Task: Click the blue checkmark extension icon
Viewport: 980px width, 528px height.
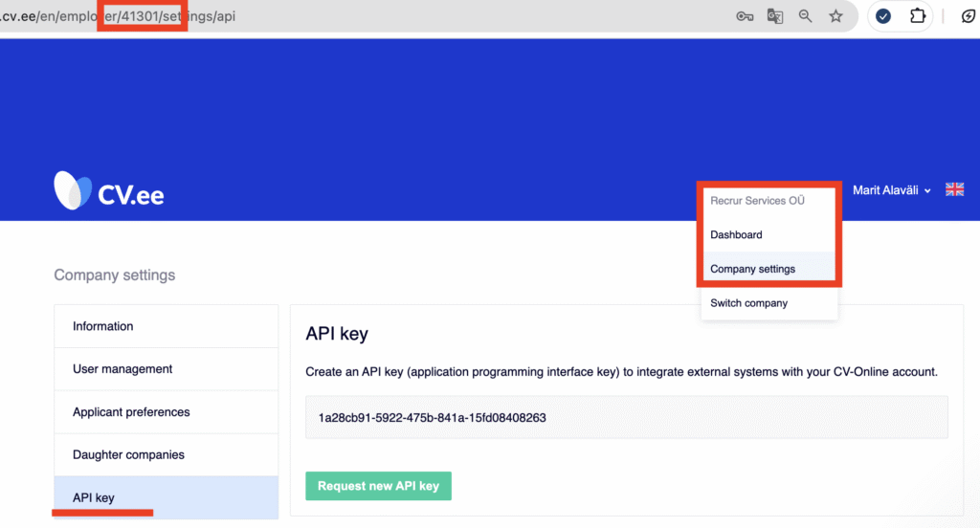Action: coord(884,16)
